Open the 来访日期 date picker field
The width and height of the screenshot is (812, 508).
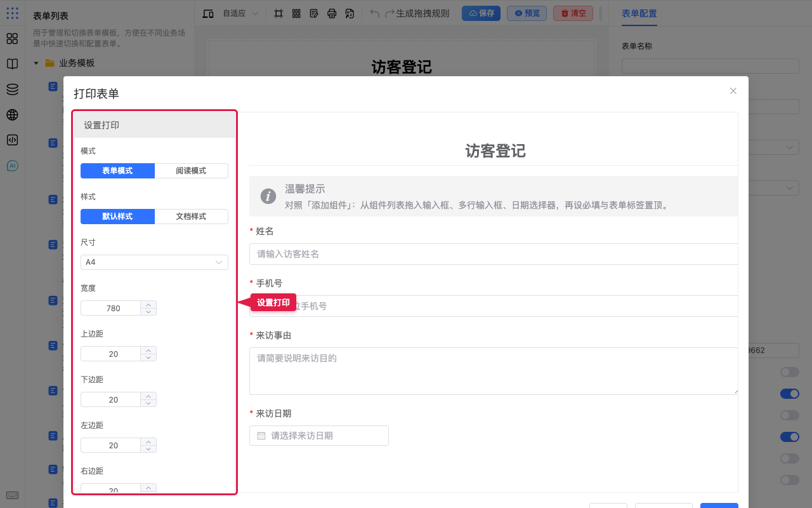[319, 436]
